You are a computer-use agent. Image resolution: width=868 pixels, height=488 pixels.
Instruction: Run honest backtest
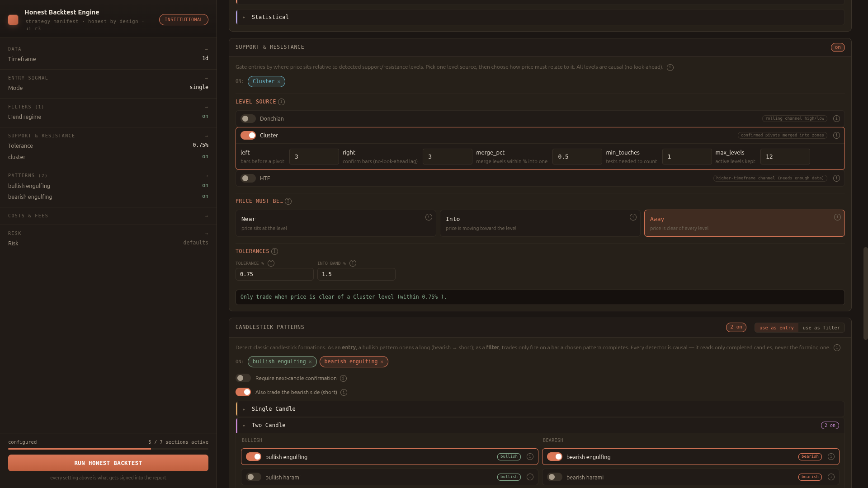[x=108, y=463]
